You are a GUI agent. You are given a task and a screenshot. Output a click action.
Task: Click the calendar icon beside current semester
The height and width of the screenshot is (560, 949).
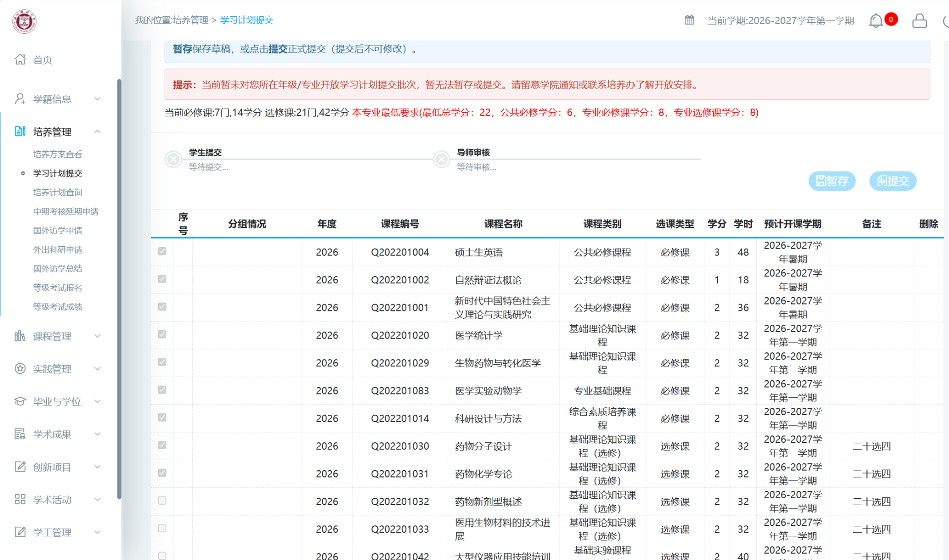690,20
